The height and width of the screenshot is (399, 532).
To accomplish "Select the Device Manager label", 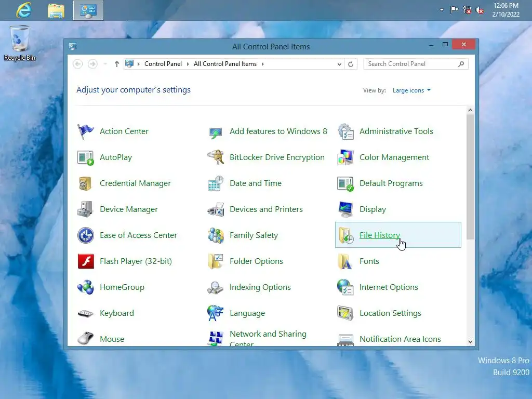I will [x=129, y=209].
